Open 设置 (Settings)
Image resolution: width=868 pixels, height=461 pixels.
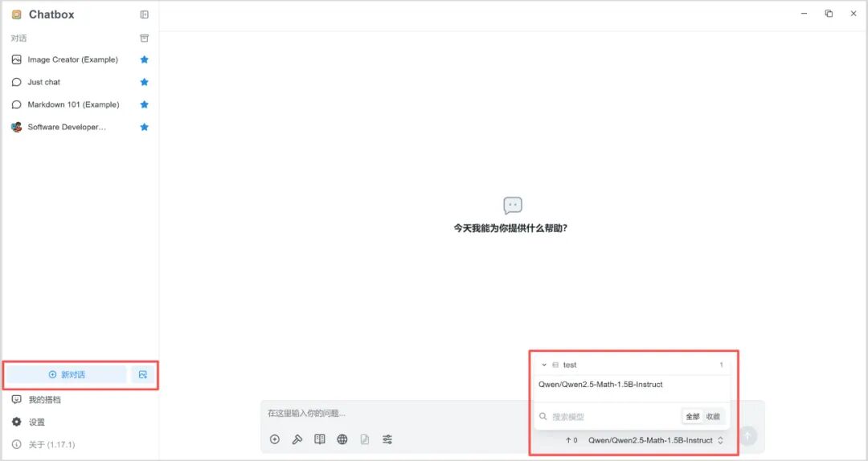tap(29, 422)
